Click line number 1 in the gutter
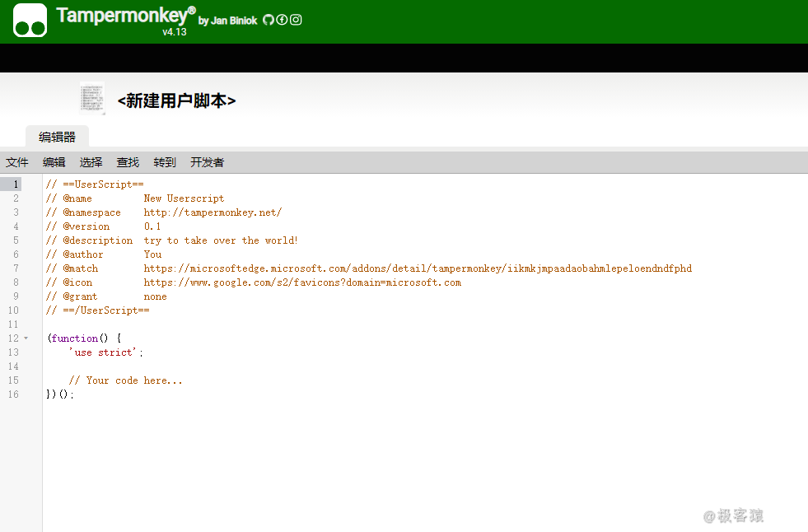This screenshot has height=532, width=808. (16, 184)
